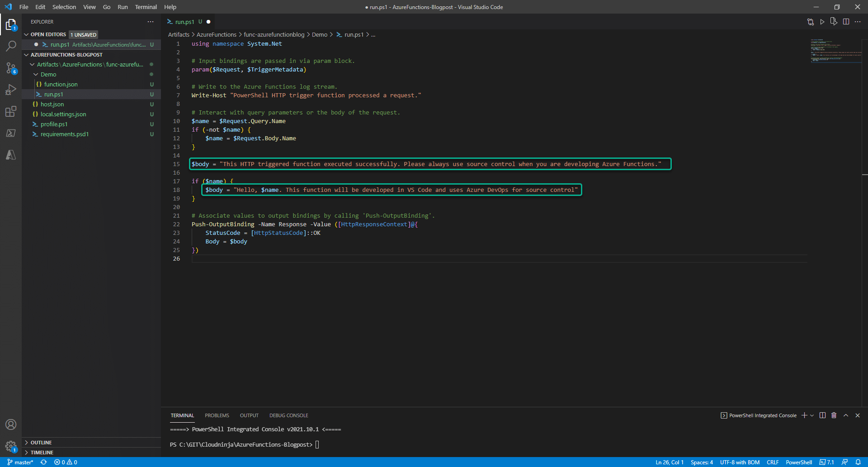Maximize the panel with chevron up

point(846,415)
